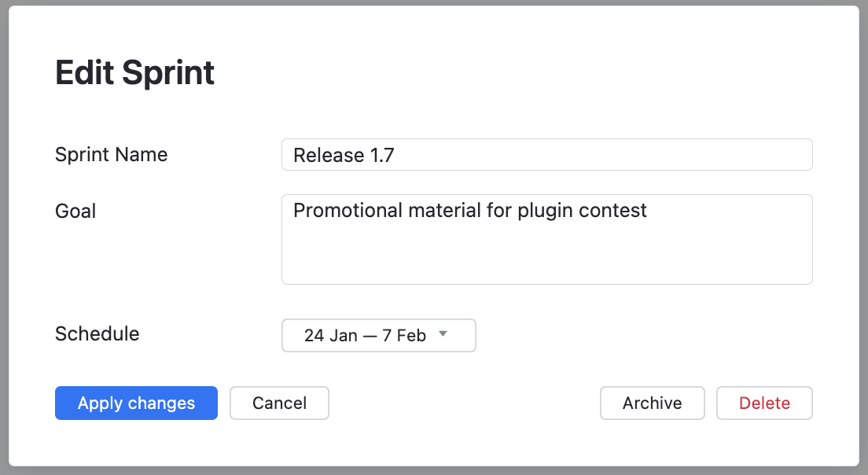Click the word material in Goal text
The height and width of the screenshot is (475, 868).
(x=444, y=211)
